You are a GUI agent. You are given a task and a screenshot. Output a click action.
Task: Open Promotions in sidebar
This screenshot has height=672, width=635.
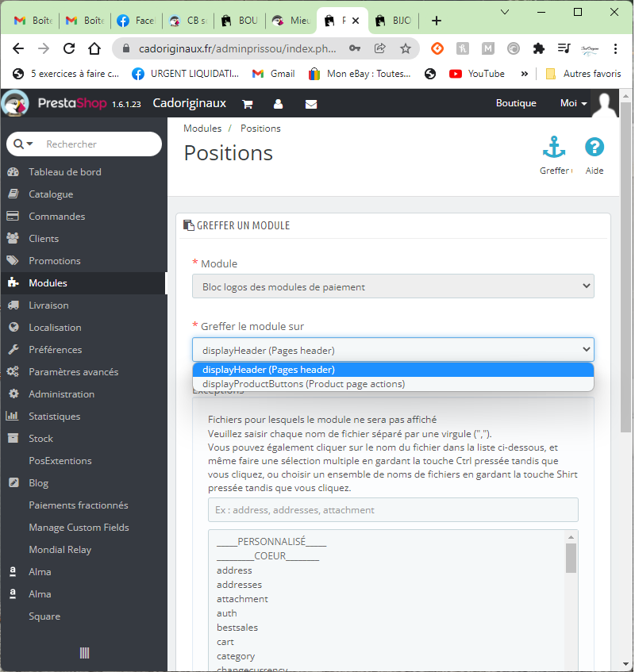[x=55, y=261]
